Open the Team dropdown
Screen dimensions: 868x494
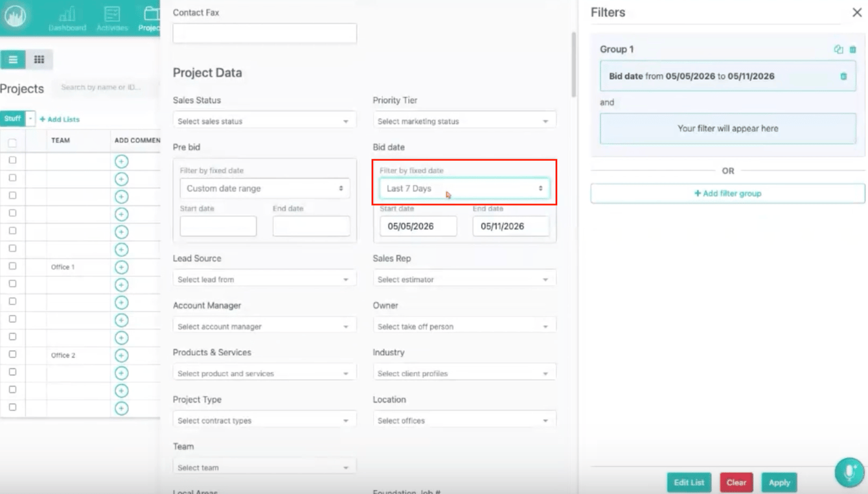pos(264,467)
